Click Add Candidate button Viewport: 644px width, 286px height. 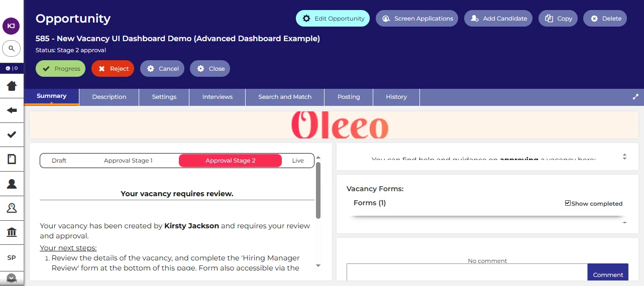tap(498, 19)
